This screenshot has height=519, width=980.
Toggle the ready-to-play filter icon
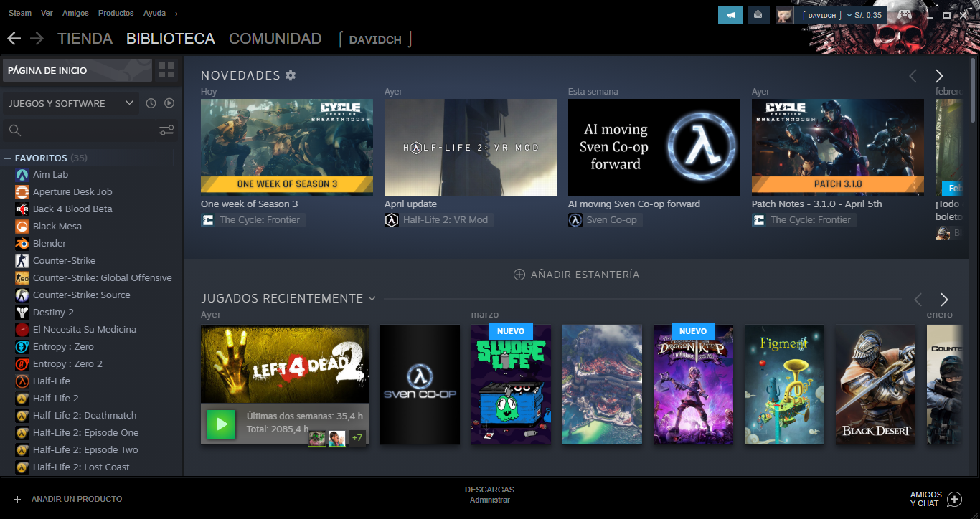(x=169, y=103)
